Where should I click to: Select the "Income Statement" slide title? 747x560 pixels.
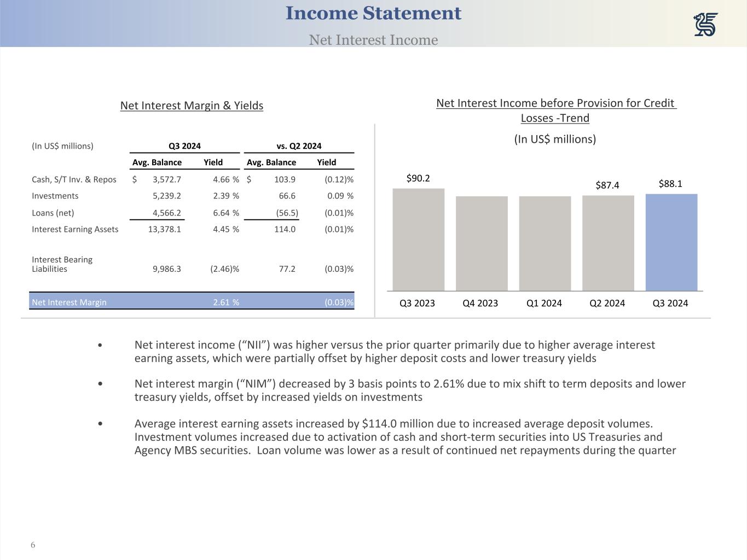pyautogui.click(x=374, y=13)
